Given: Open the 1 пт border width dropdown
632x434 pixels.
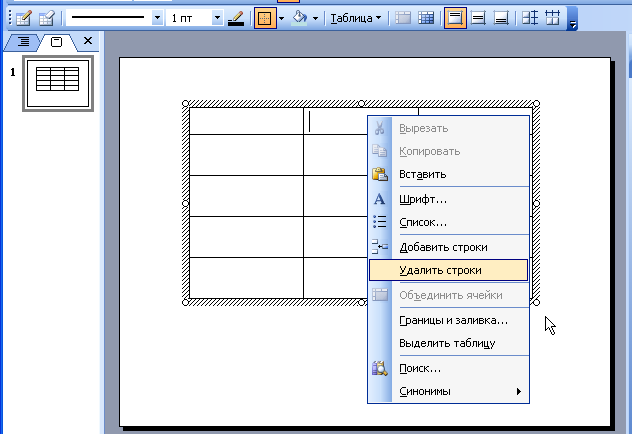Looking at the screenshot, I should (x=217, y=18).
